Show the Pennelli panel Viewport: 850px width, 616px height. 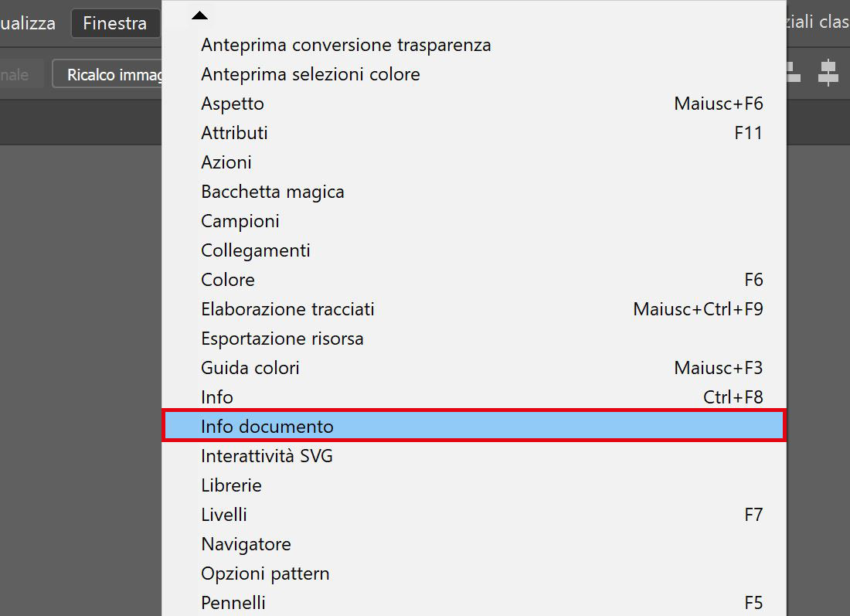233,603
